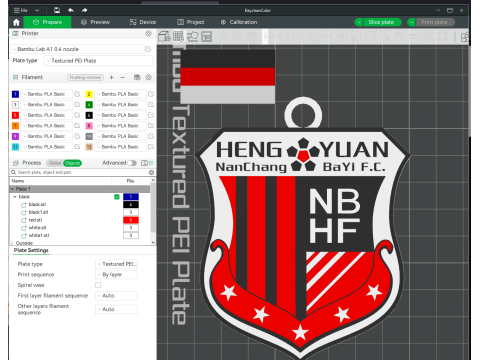
Task: Switch to the Preview tab
Action: pos(95,22)
